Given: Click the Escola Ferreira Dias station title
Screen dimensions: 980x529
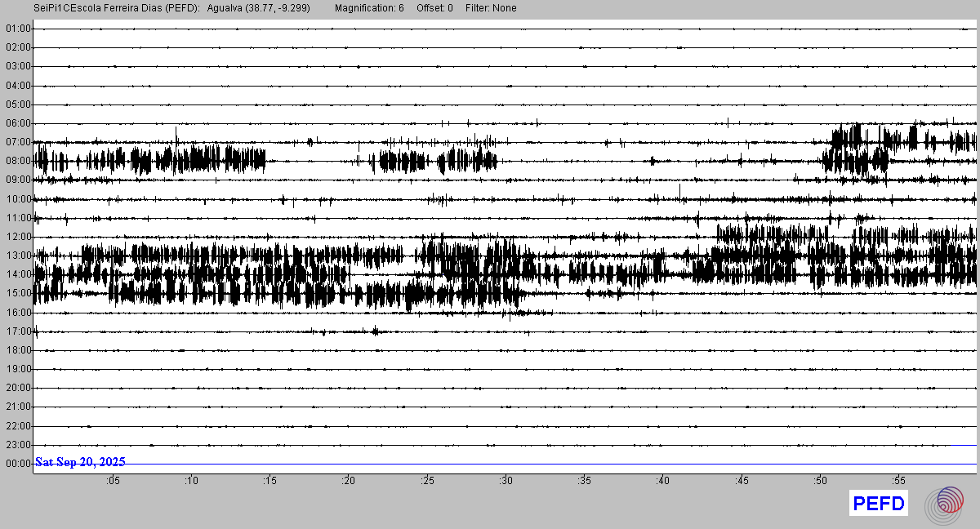Looking at the screenshot, I should [x=117, y=8].
